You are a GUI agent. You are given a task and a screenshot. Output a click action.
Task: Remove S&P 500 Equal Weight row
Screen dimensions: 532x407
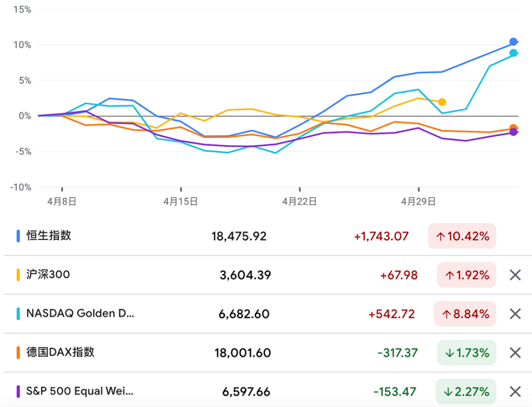[515, 392]
